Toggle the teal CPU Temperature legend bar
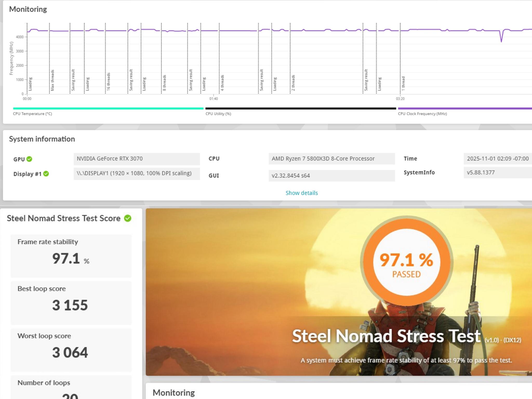The height and width of the screenshot is (399, 532). [x=108, y=109]
